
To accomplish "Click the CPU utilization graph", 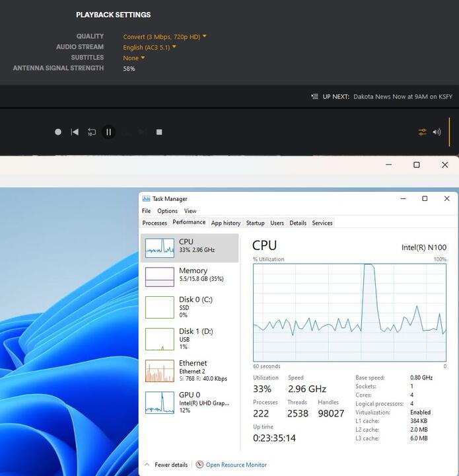I will tap(349, 312).
